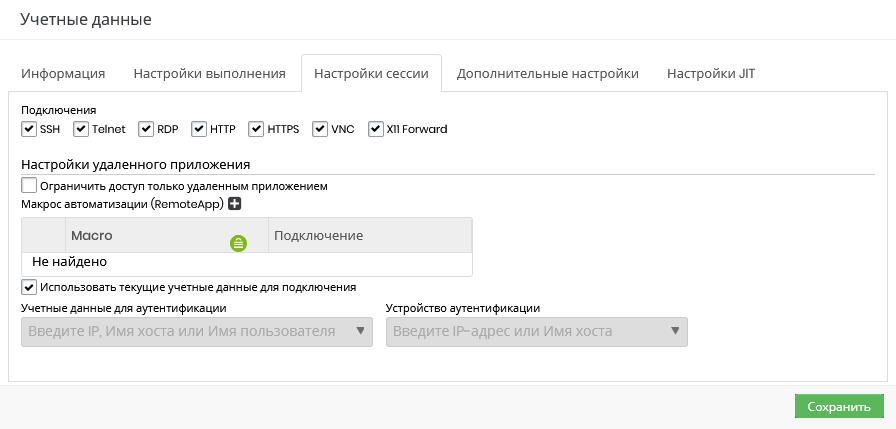This screenshot has width=896, height=429.
Task: Click the green round icon in Macro header
Action: click(238, 243)
